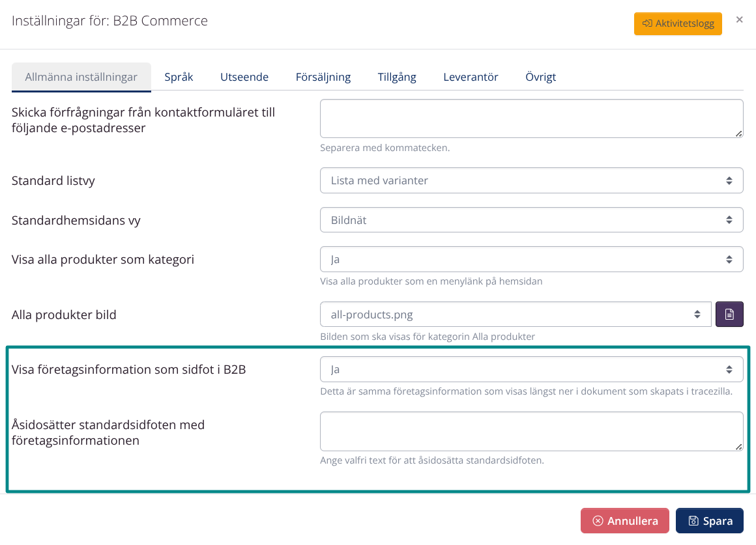
Task: Click the resize handle of the email textarea
Action: coord(738,134)
